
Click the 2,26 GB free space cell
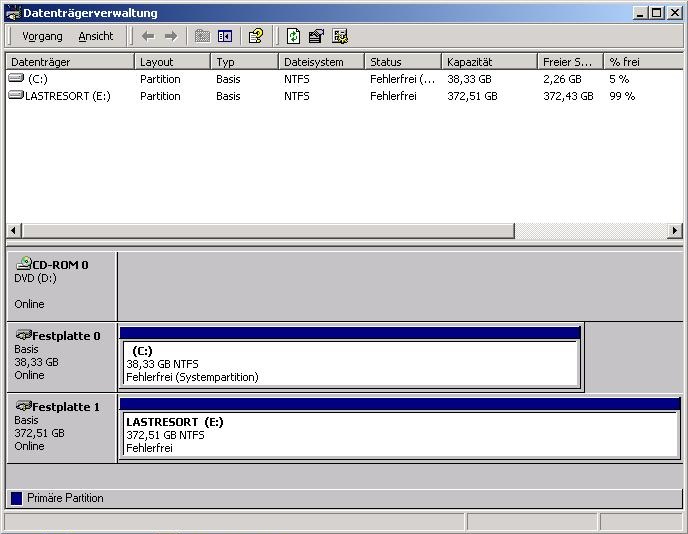(562, 79)
